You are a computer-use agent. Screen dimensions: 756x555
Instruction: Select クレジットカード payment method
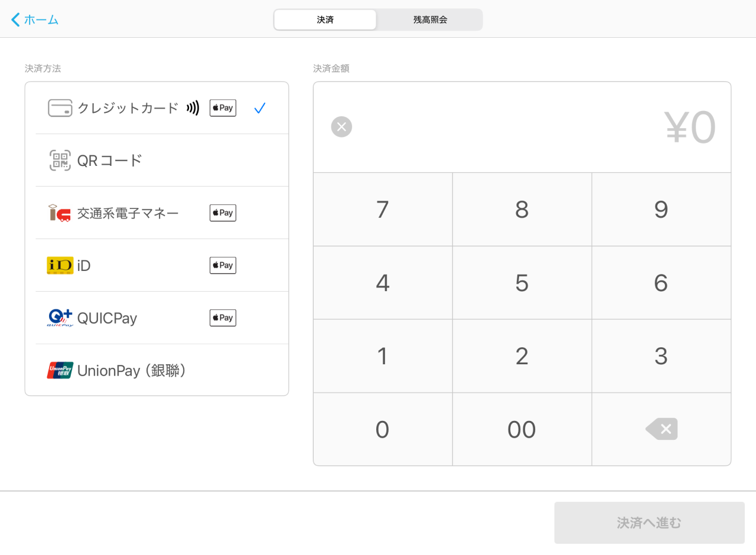tap(128, 108)
